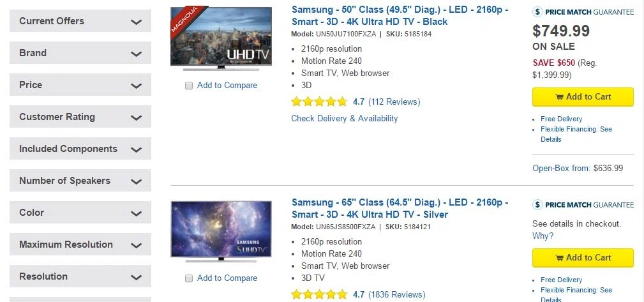The image size is (644, 302).
Task: Click the Price Match icon for the 65" Samsung
Action: (x=537, y=204)
